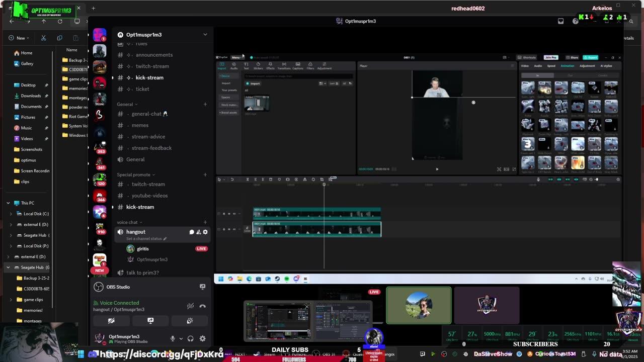Viewport: 644px width, 362px height.
Task: Play the CapCut preview video
Action: (x=437, y=169)
